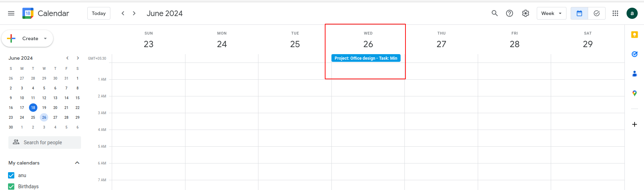Viewport: 644px width, 190px height.
Task: Open the Settings gear menu
Action: [x=526, y=13]
